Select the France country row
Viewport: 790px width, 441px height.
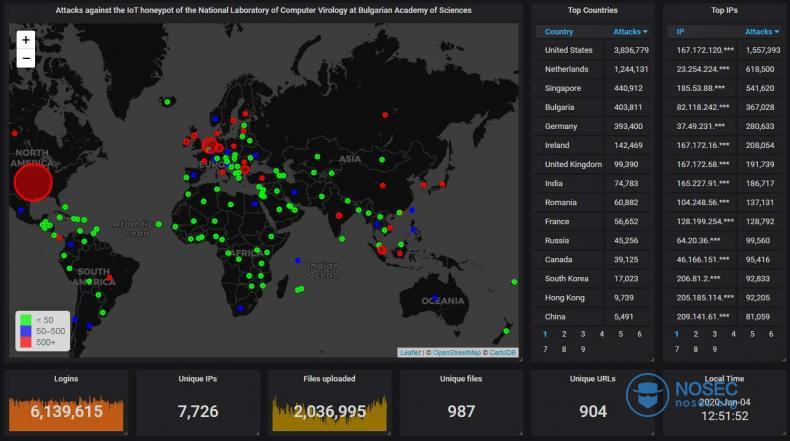click(x=592, y=221)
